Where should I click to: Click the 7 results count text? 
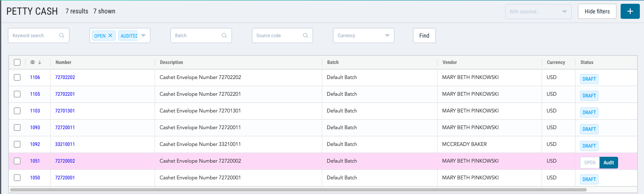coord(77,11)
